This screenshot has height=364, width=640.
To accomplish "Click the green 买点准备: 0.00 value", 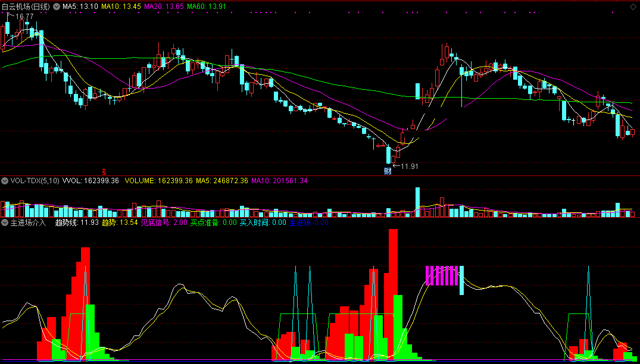I will (214, 222).
